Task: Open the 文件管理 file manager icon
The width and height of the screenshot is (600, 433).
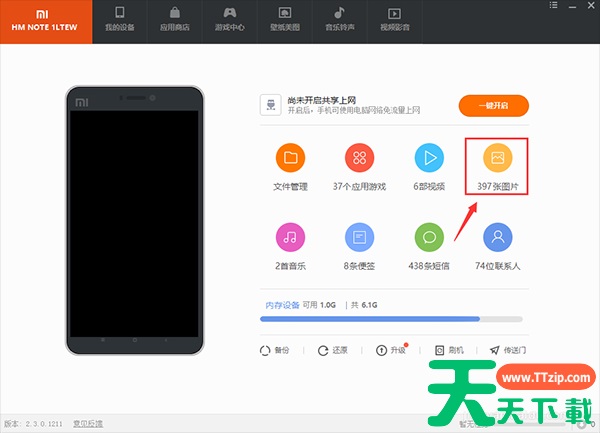Action: [x=290, y=158]
